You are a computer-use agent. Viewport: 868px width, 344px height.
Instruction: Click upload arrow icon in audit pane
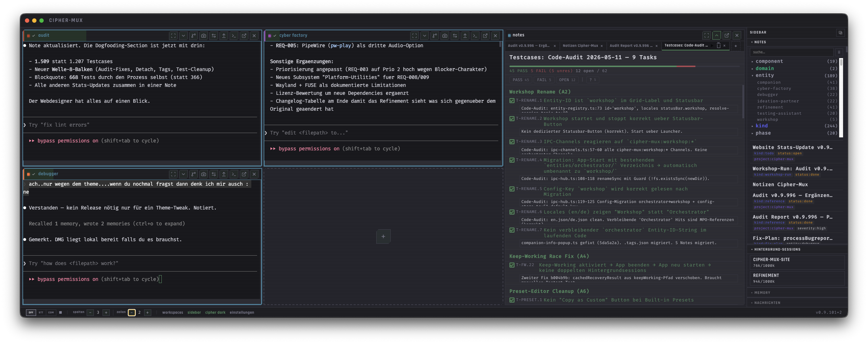click(x=224, y=36)
